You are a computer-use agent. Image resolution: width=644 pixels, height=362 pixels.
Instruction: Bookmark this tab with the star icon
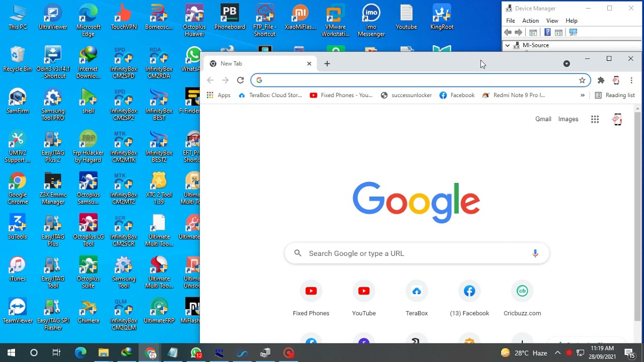582,80
